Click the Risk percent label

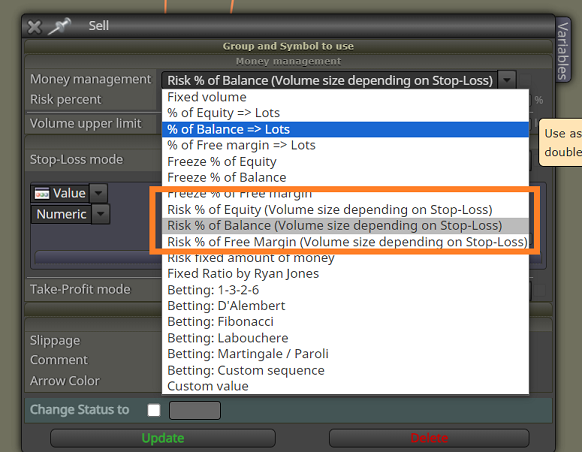click(x=66, y=99)
